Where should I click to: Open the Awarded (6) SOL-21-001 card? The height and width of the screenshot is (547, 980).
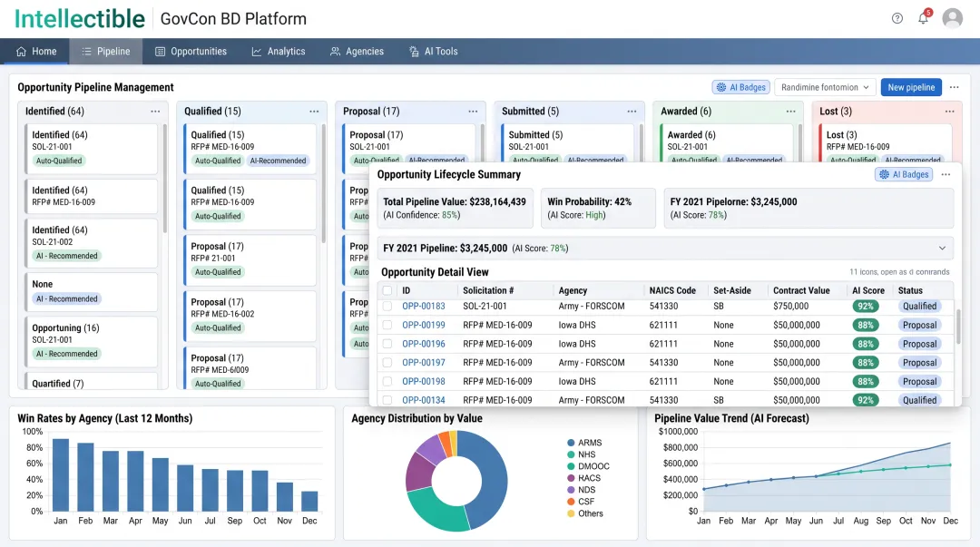click(726, 144)
